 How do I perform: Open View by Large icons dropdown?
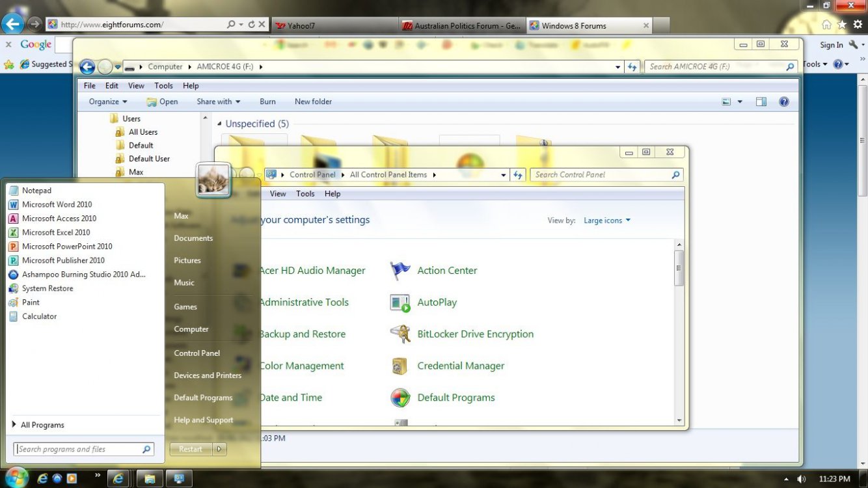coord(607,221)
